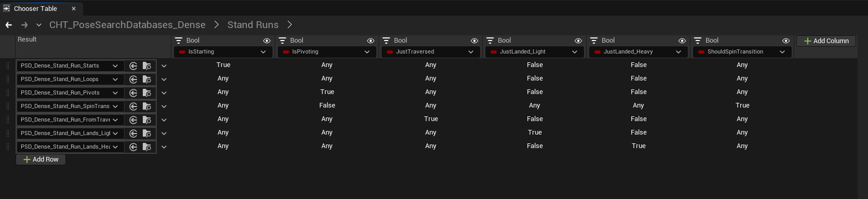Expand chevron after CHT_PoseSearchDatabases_Dense breadcrumb
868x199 pixels.
point(216,25)
